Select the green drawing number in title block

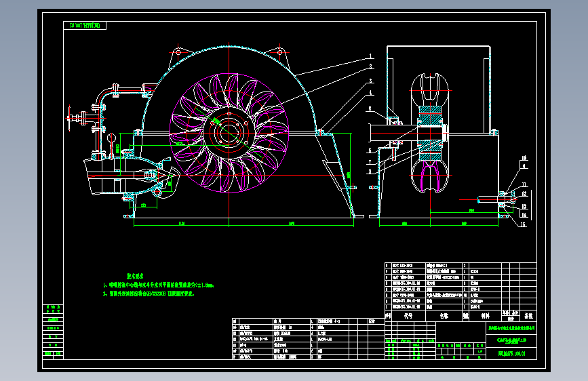coord(511,354)
